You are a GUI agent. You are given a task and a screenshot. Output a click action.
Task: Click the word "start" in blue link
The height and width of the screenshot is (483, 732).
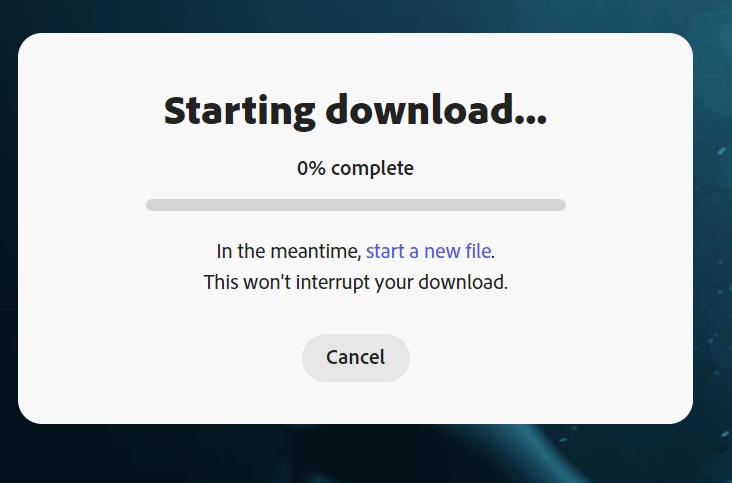(x=385, y=252)
